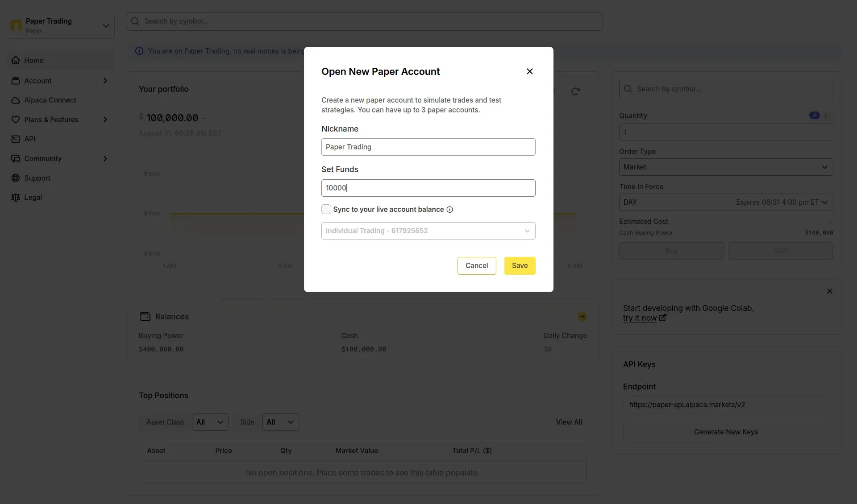Click the Qty column header

[x=286, y=450]
